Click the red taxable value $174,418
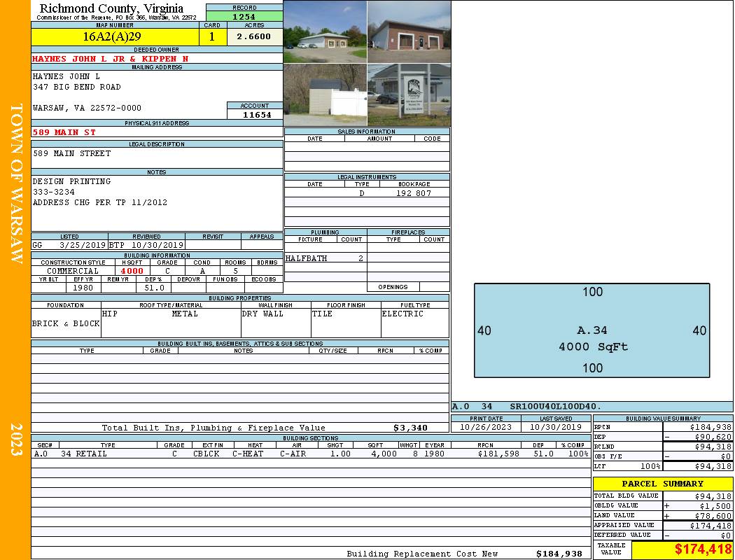 coord(702,549)
